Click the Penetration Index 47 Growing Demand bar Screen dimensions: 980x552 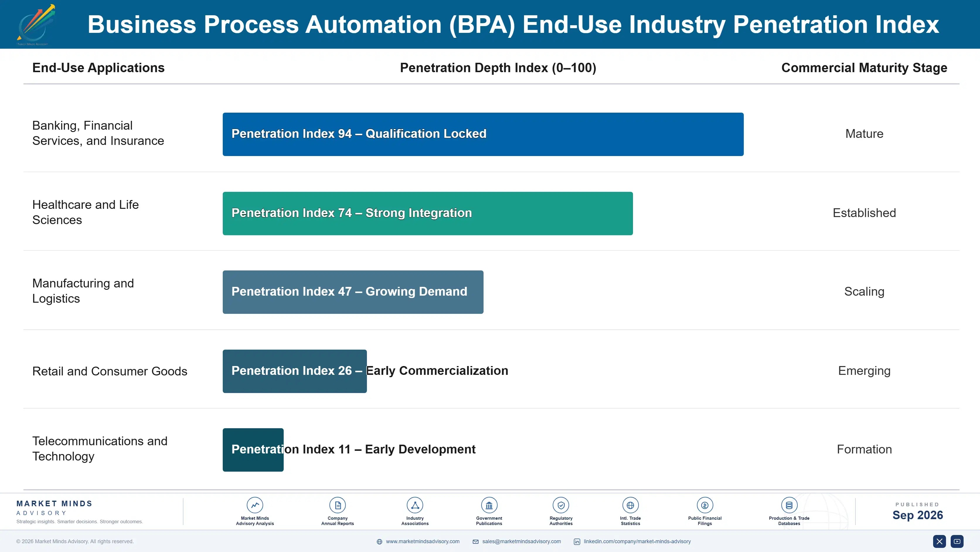tap(353, 292)
